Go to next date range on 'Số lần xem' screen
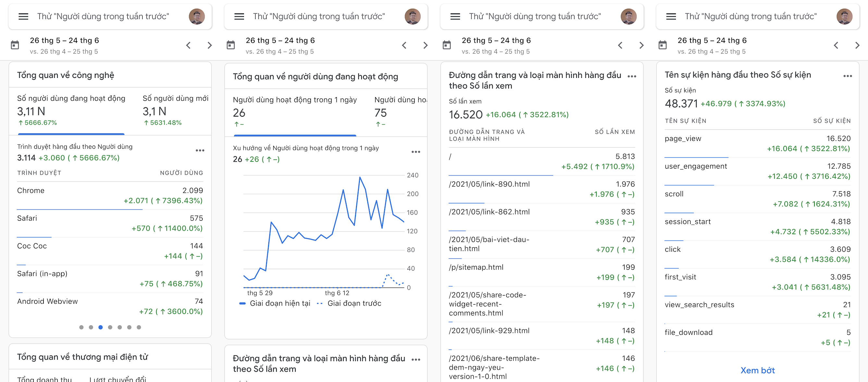The height and width of the screenshot is (382, 868). pos(642,45)
